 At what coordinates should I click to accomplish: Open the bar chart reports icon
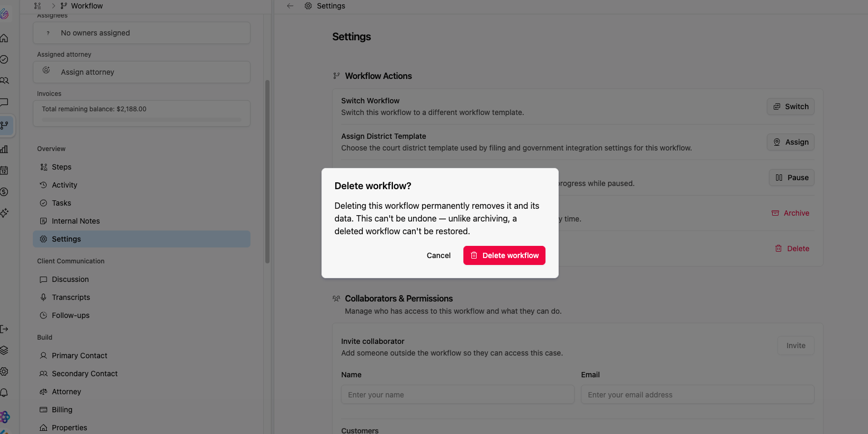tap(4, 149)
